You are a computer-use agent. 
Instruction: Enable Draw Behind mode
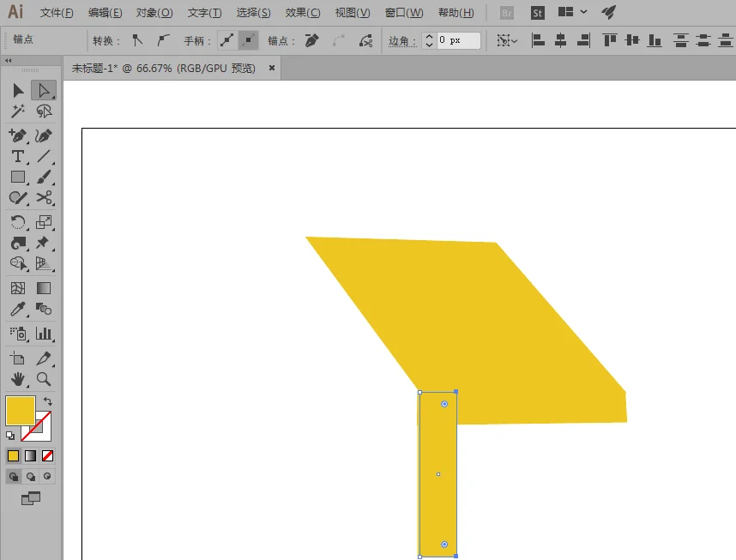click(x=31, y=477)
